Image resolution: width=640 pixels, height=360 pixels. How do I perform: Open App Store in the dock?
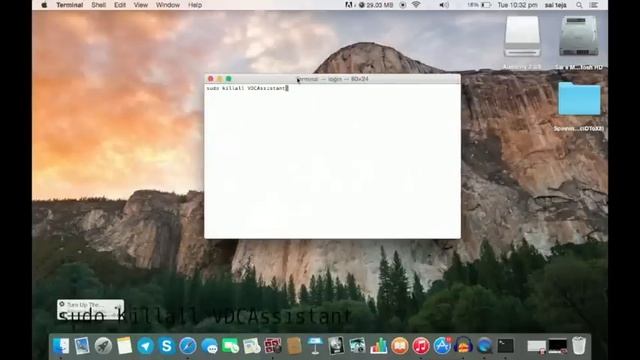click(x=442, y=346)
